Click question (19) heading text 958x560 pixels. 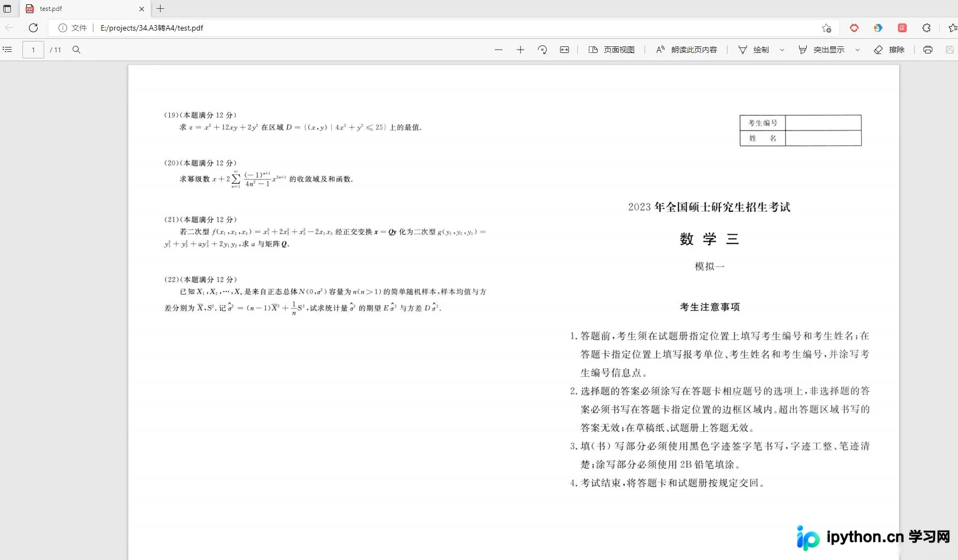click(200, 115)
